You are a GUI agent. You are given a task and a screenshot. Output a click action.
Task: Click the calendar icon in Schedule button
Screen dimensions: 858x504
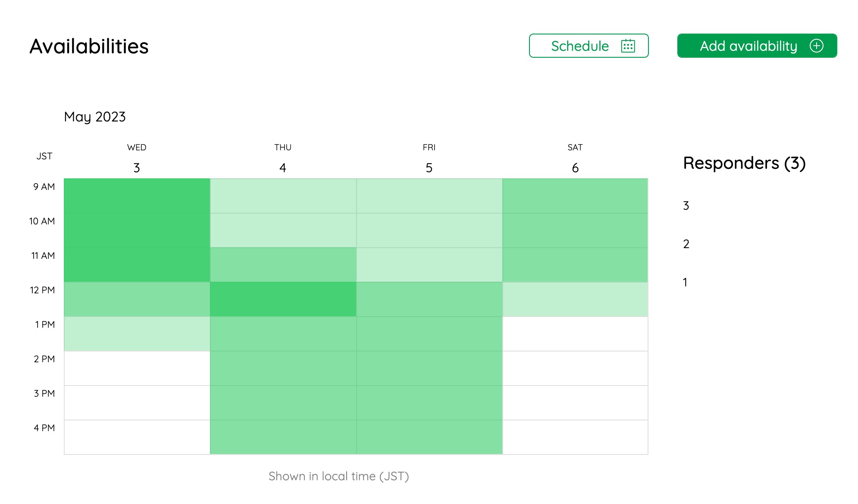coord(628,46)
